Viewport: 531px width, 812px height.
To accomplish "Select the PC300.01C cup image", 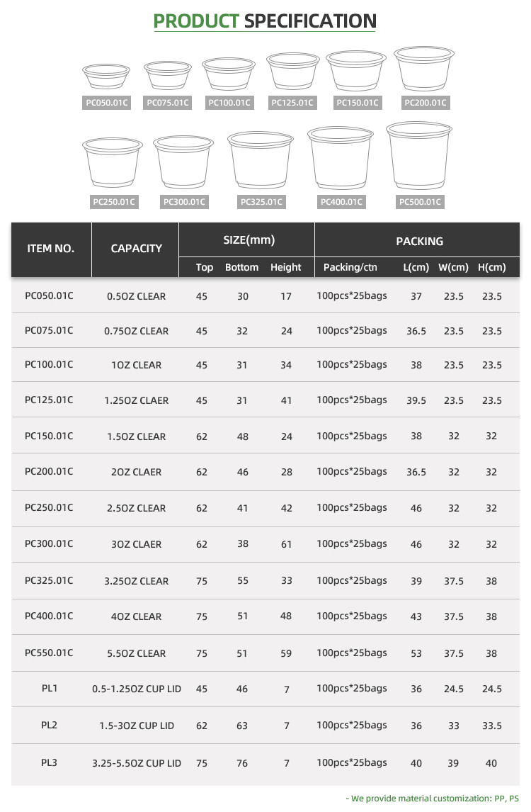I will pyautogui.click(x=183, y=162).
